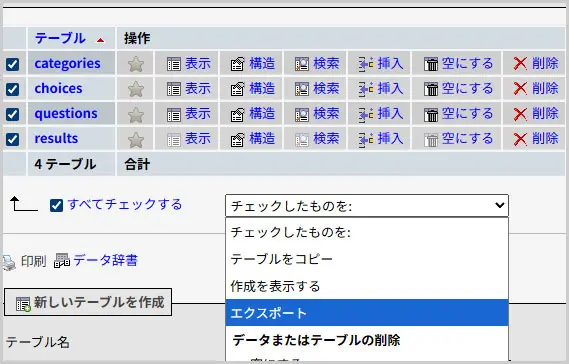This screenshot has height=364, width=569.
Task: Uncheck the categories table checkbox
Action: 12,64
